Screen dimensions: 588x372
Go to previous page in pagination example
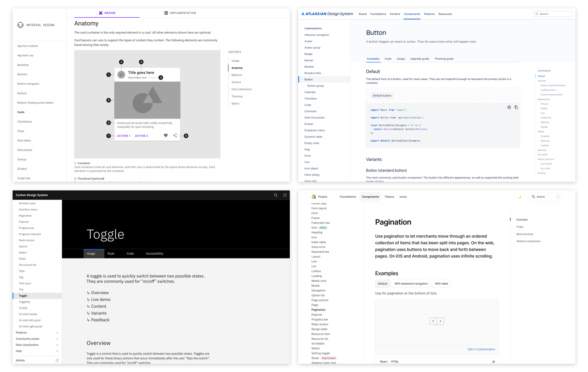(433, 321)
